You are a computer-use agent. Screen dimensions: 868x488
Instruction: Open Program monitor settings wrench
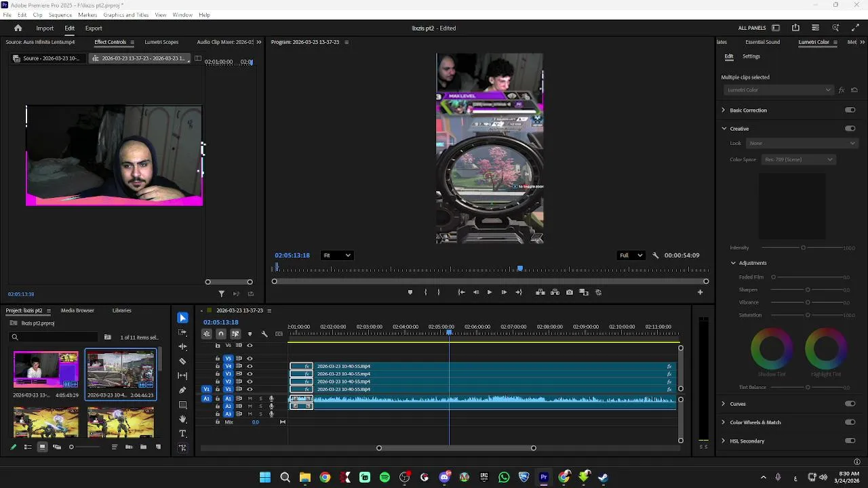655,256
